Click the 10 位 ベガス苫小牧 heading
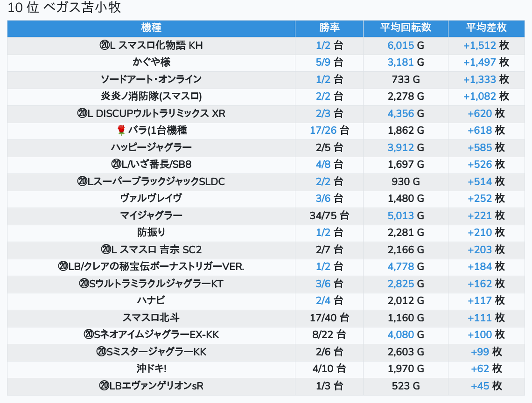532x403 pixels. [x=64, y=8]
